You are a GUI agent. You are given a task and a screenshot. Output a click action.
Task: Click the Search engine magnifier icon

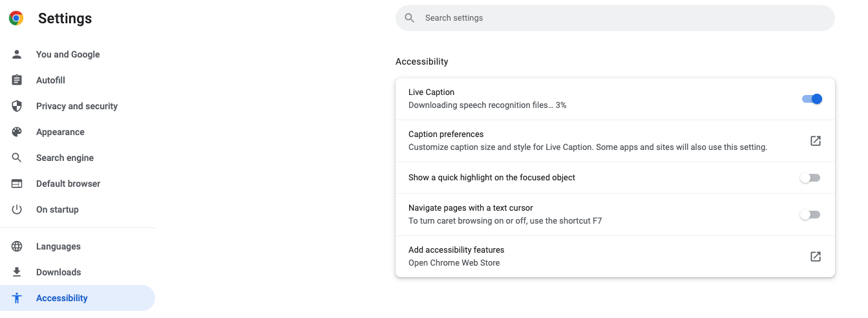(x=17, y=158)
